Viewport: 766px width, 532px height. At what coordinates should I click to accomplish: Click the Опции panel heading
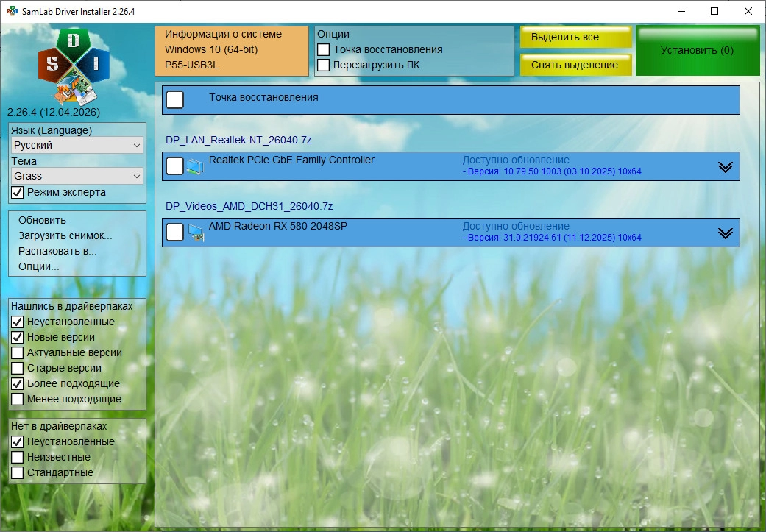333,34
